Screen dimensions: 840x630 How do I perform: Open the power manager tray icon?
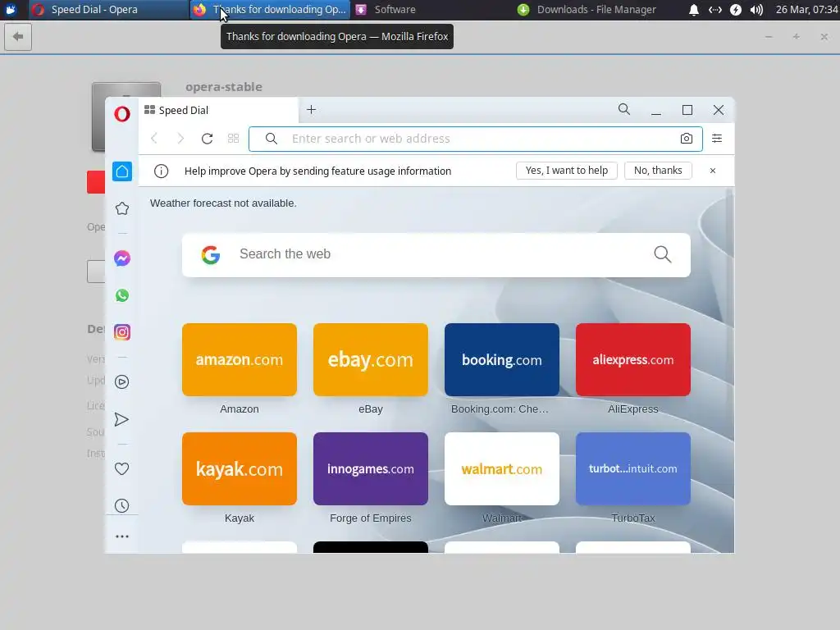tap(736, 10)
